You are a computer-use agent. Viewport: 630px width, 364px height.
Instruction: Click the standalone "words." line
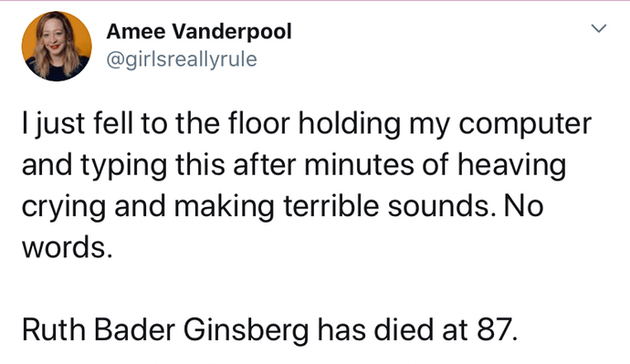pyautogui.click(x=67, y=248)
